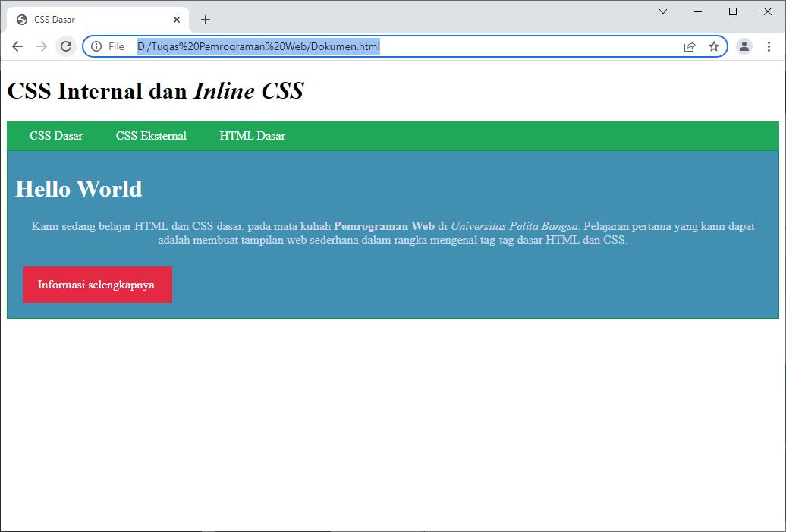Select CSS Dasar in the green navigation bar
This screenshot has width=786, height=532.
pyautogui.click(x=55, y=136)
